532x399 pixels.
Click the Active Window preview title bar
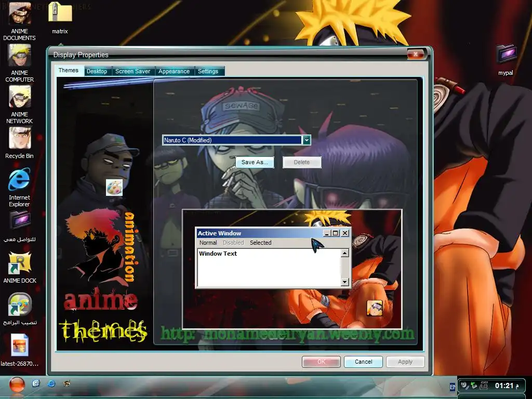point(260,233)
